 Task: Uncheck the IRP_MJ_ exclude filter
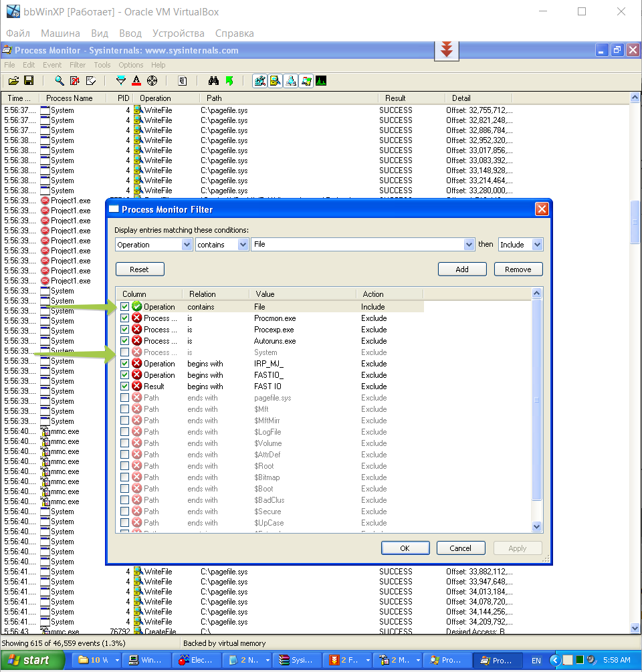click(x=124, y=364)
